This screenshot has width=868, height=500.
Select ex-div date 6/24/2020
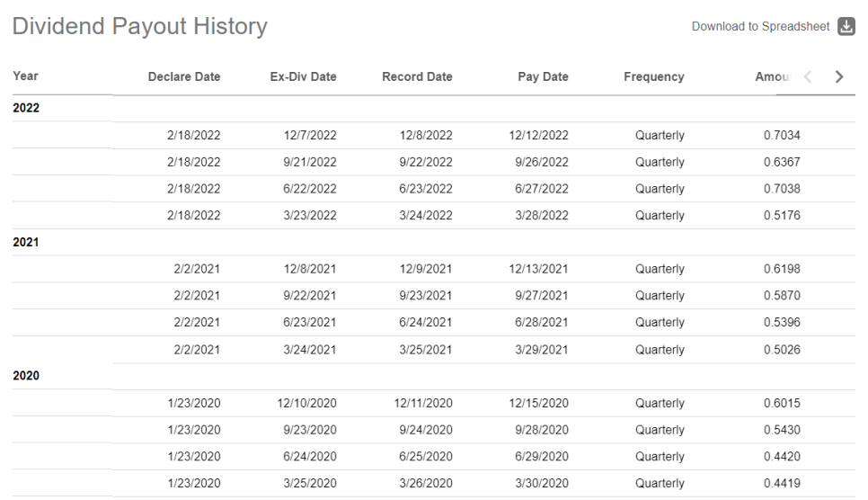(310, 456)
